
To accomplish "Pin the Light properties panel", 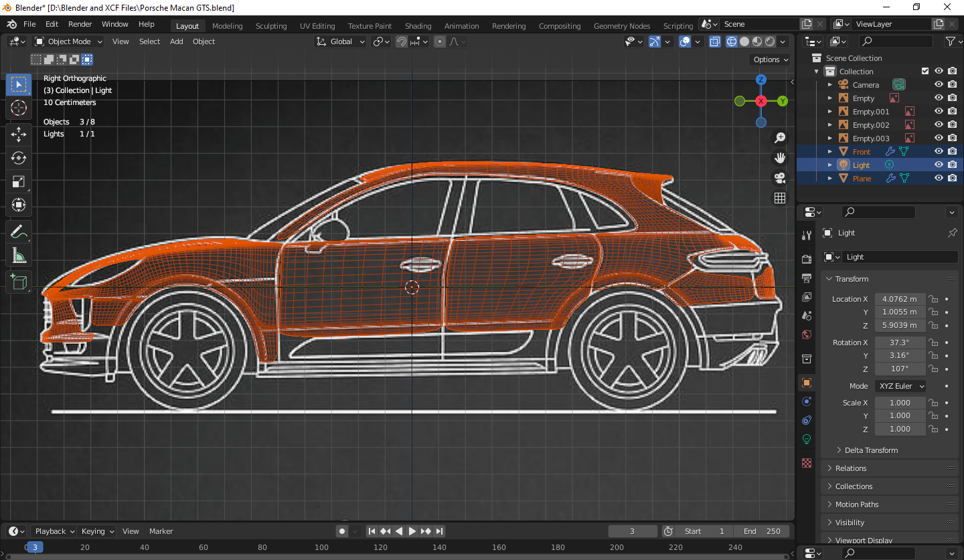I will 952,233.
